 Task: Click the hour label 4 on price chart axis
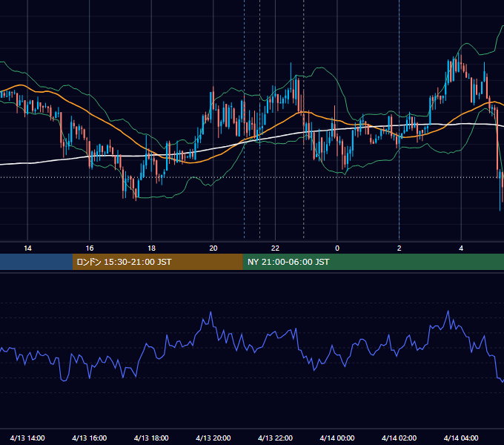(x=461, y=248)
